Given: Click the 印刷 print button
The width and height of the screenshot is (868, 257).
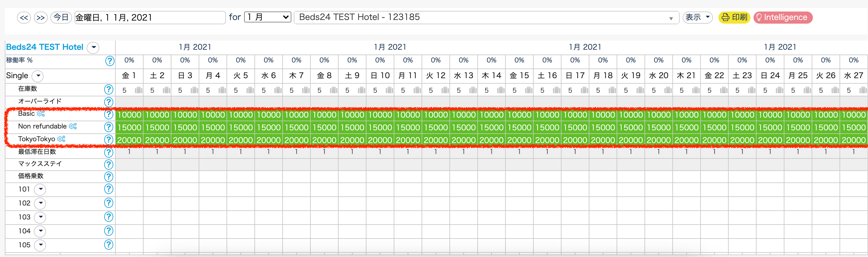Looking at the screenshot, I should coord(734,17).
